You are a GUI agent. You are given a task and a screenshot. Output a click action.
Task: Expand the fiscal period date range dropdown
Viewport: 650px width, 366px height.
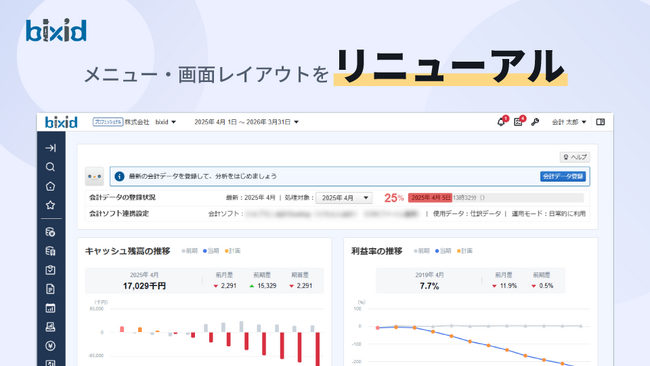pyautogui.click(x=247, y=122)
